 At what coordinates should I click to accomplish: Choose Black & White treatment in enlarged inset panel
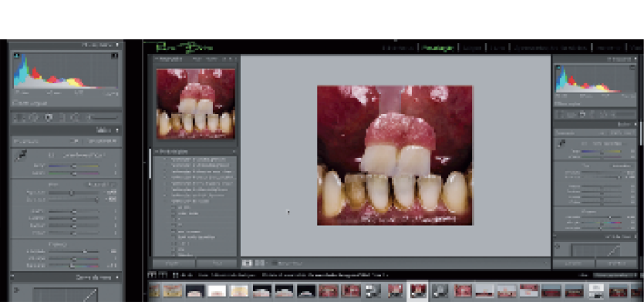tap(102, 141)
